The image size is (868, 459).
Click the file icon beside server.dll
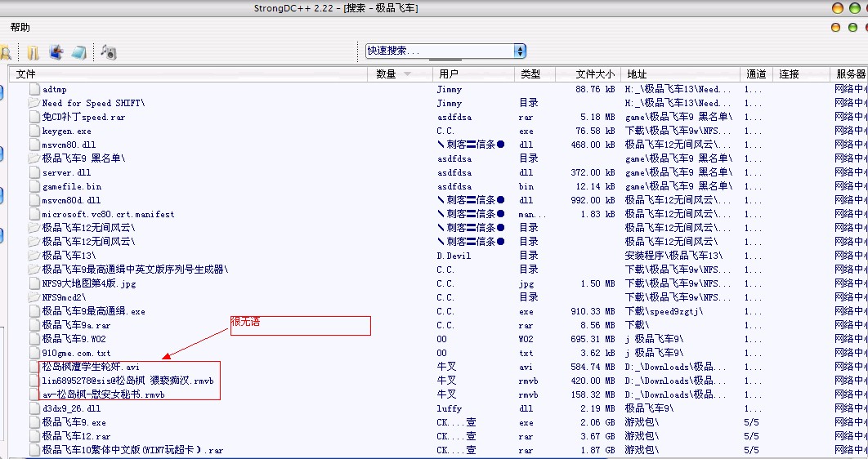point(34,172)
